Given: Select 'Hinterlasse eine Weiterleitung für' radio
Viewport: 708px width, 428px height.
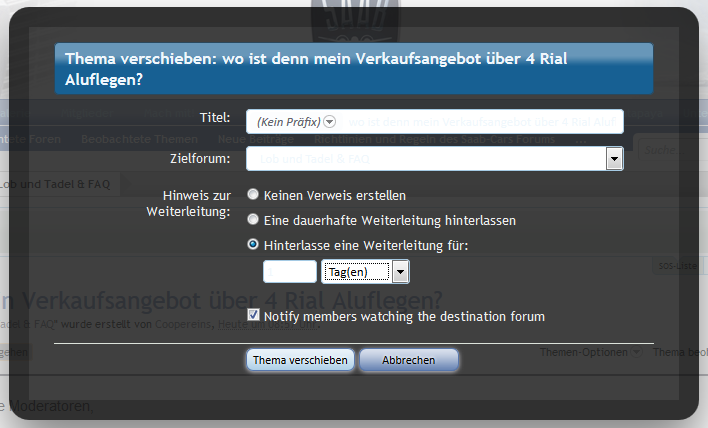Looking at the screenshot, I should [x=253, y=244].
